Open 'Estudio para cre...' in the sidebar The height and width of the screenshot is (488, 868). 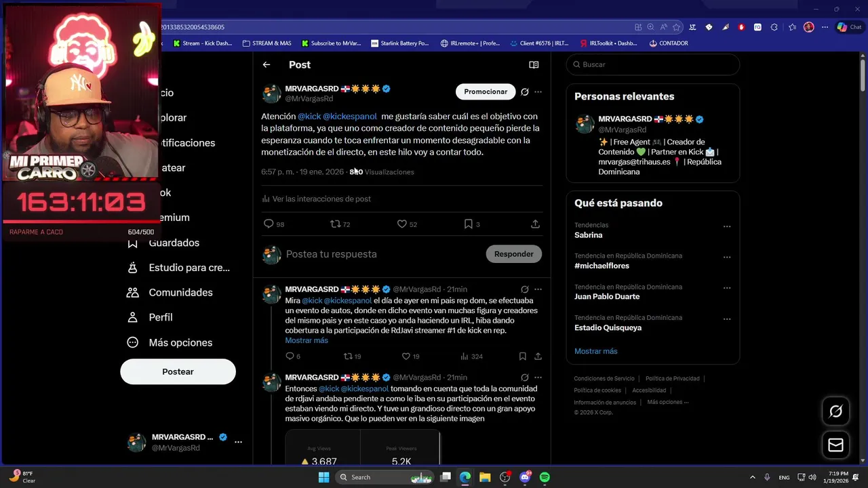(x=178, y=268)
